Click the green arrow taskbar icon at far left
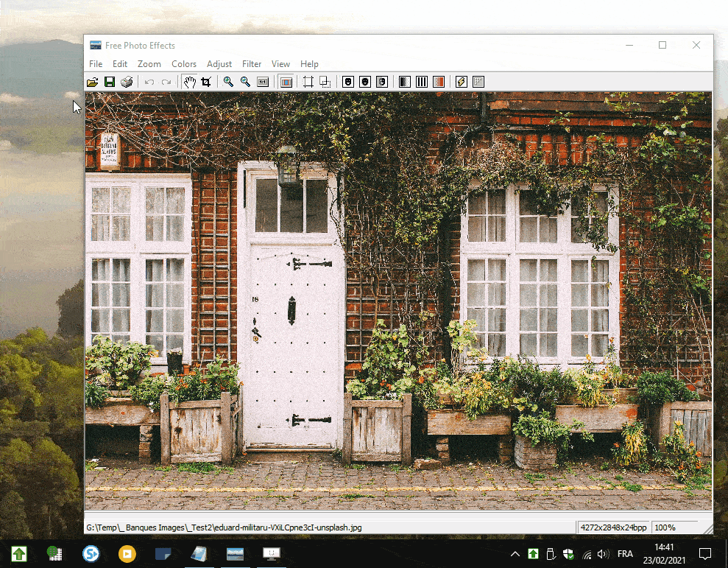The height and width of the screenshot is (568, 728). (x=19, y=553)
